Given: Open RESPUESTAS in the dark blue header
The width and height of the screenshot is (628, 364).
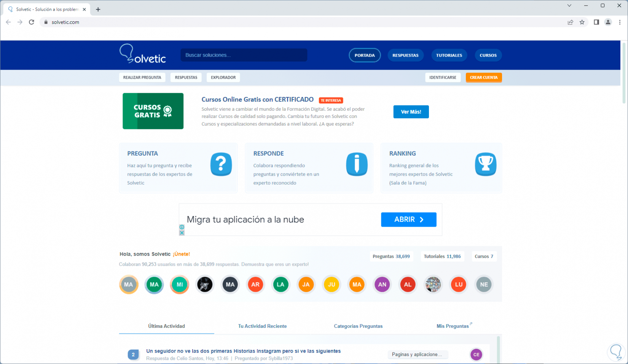Looking at the screenshot, I should pos(405,55).
